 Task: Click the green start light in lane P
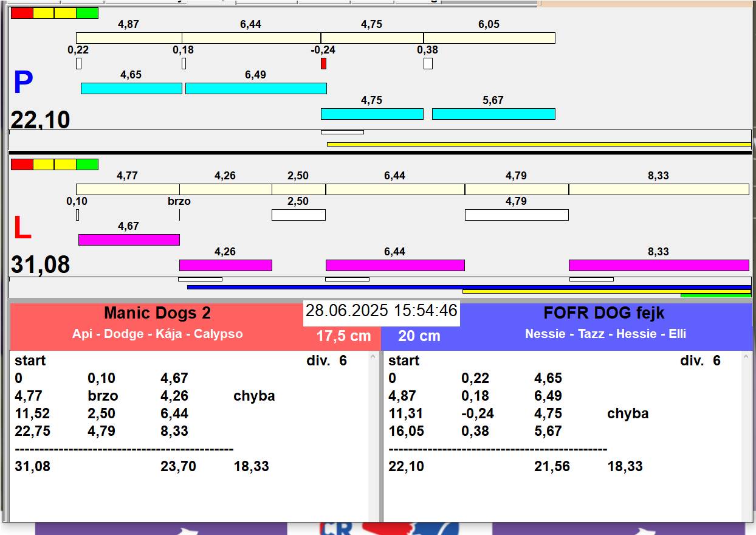87,13
